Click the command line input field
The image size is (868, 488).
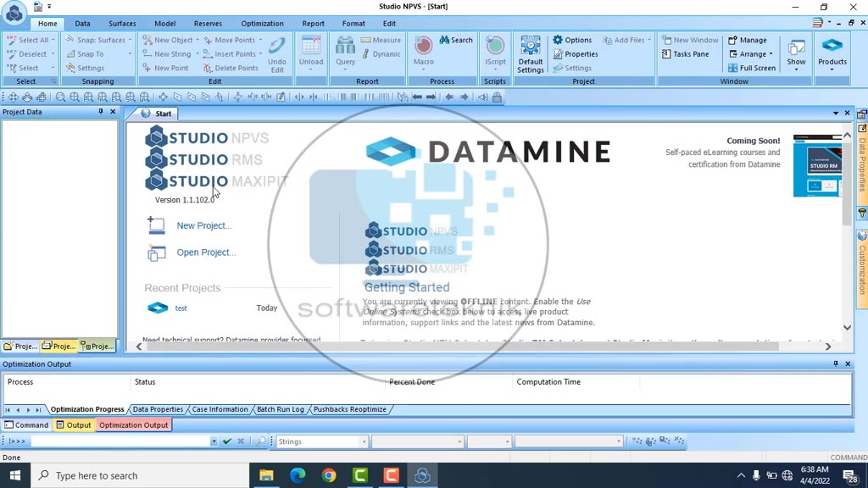(x=120, y=441)
